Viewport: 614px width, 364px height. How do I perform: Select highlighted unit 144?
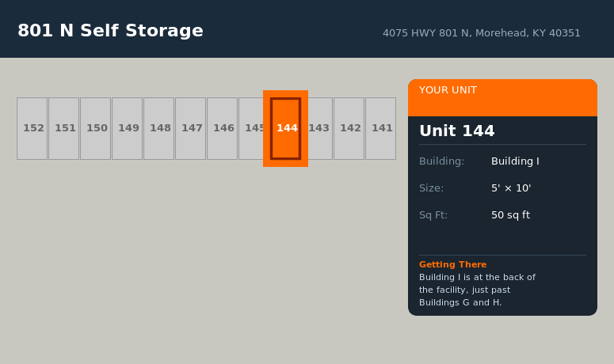(286, 128)
